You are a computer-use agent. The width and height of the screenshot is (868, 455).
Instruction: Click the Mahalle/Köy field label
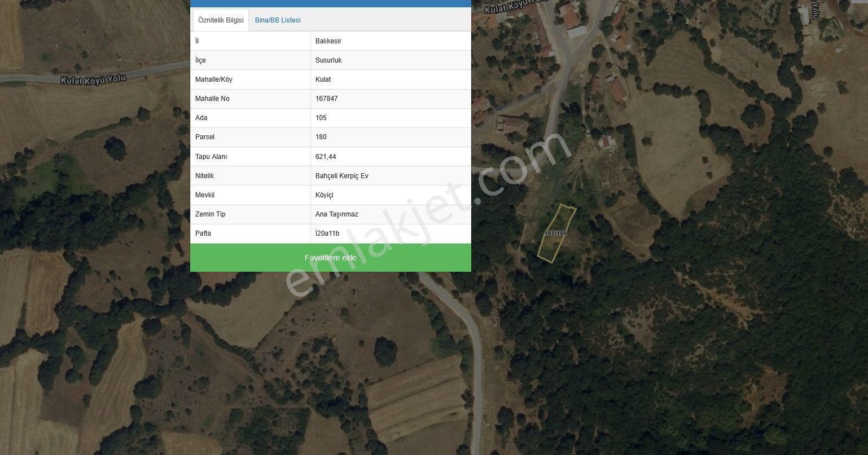click(x=214, y=79)
